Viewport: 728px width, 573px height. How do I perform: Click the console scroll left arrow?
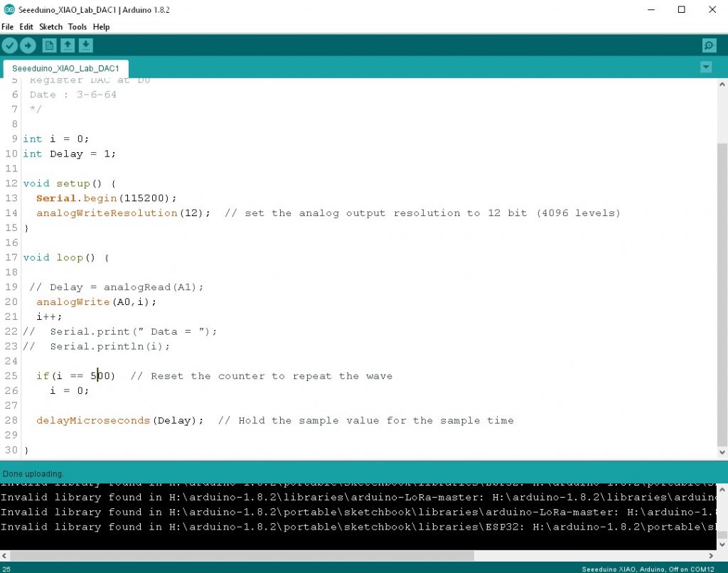(4, 556)
